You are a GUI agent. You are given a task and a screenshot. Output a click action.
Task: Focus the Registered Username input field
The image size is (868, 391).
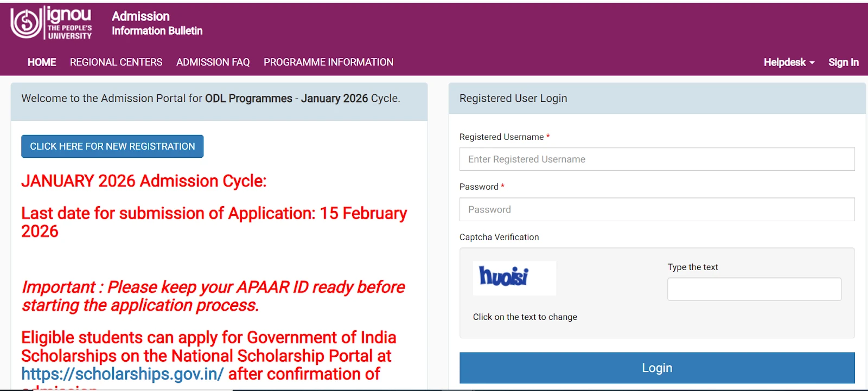(x=656, y=159)
